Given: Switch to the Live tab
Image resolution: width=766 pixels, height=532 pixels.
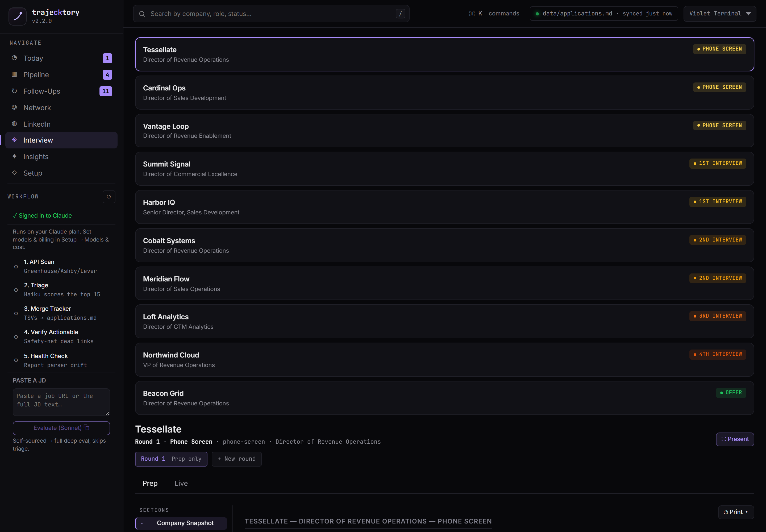Looking at the screenshot, I should [x=181, y=483].
